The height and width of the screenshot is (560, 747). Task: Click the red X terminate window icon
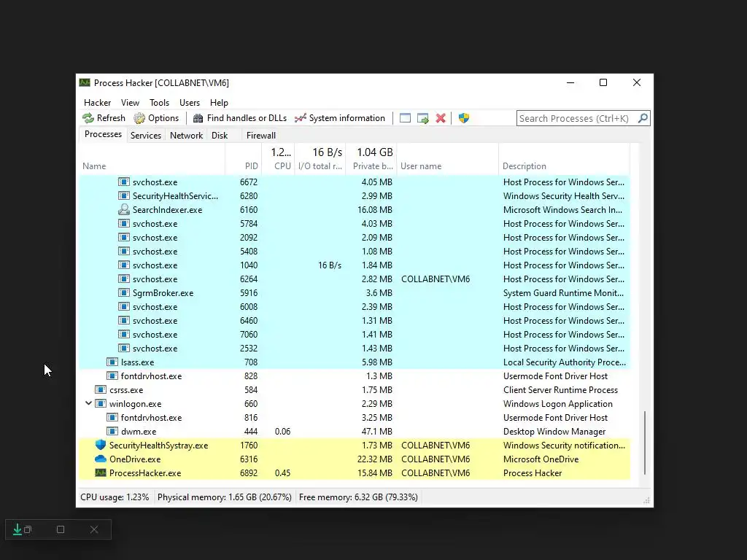(x=441, y=118)
